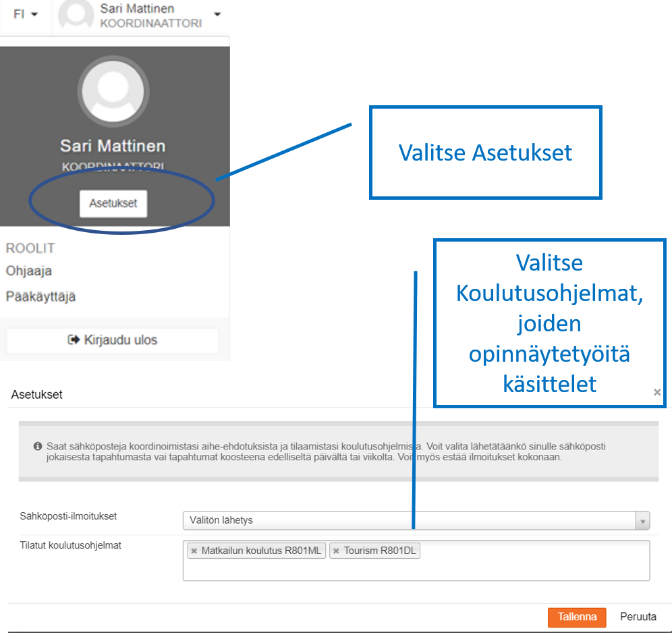Click the Tourism R801DL tag label
Screen dimensions: 672x633
click(x=380, y=551)
